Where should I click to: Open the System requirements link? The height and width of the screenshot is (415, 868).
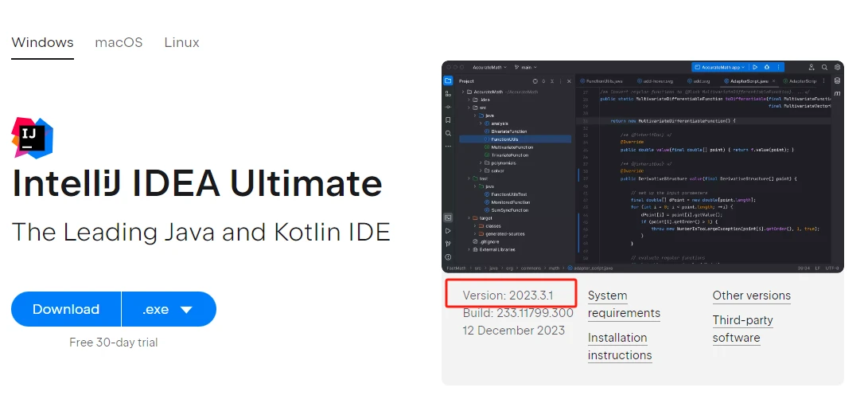click(x=624, y=304)
